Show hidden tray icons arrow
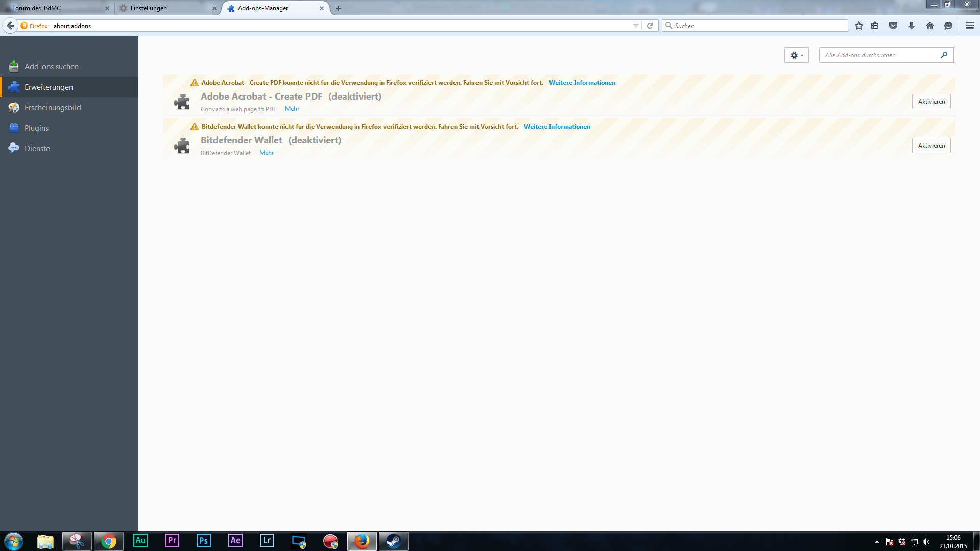 pyautogui.click(x=877, y=542)
